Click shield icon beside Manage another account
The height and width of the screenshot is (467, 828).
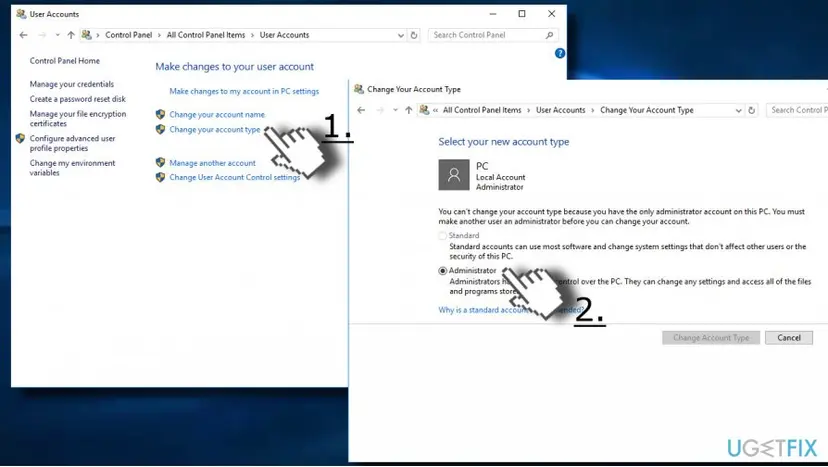(x=161, y=163)
